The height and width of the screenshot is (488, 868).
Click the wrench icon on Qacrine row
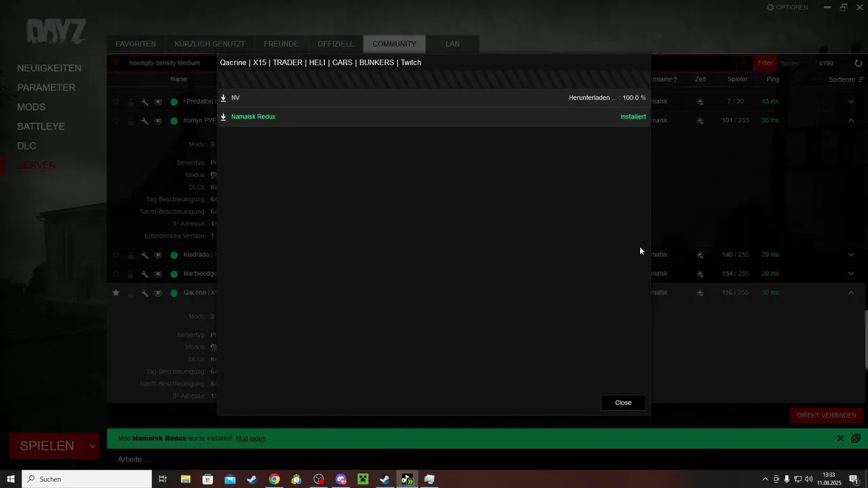point(144,293)
